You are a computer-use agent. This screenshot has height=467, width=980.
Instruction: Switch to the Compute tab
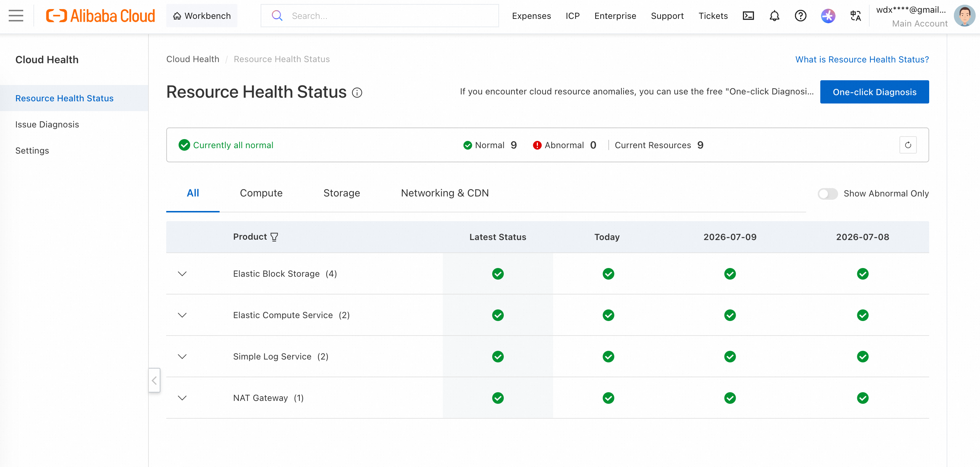(x=261, y=193)
